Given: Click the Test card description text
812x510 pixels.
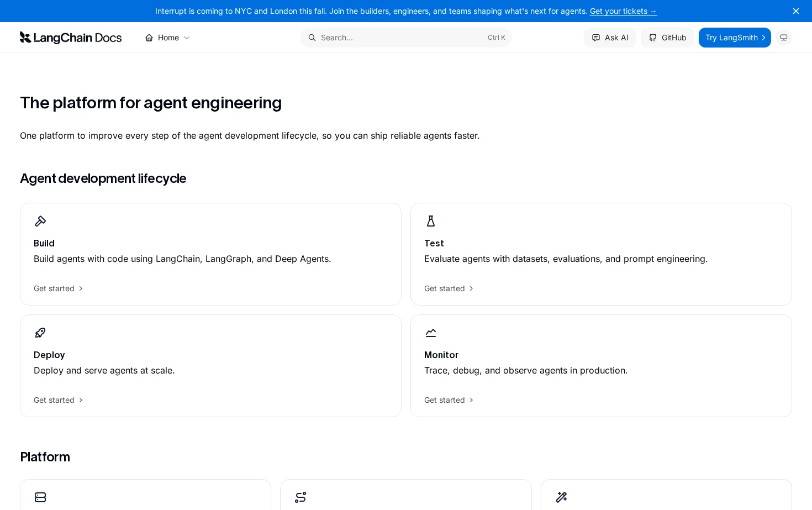Looking at the screenshot, I should coord(566,259).
